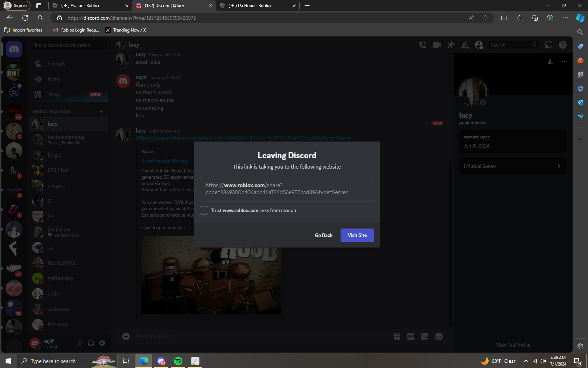
Task: Open DM with HELLton
Action: (69, 170)
